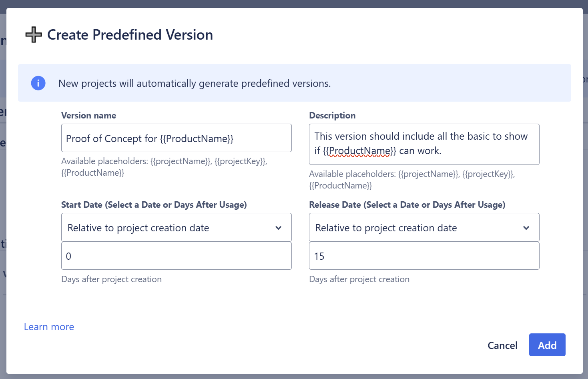Click the blue info icon in the notice banner
Screen dimensions: 588x379
[x=38, y=83]
